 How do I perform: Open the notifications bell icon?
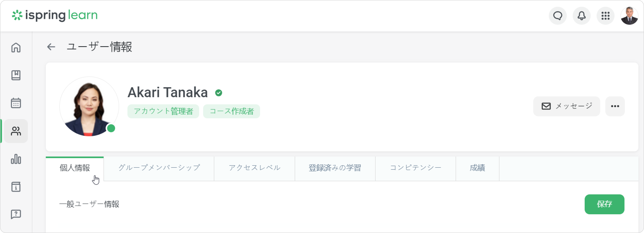[581, 16]
